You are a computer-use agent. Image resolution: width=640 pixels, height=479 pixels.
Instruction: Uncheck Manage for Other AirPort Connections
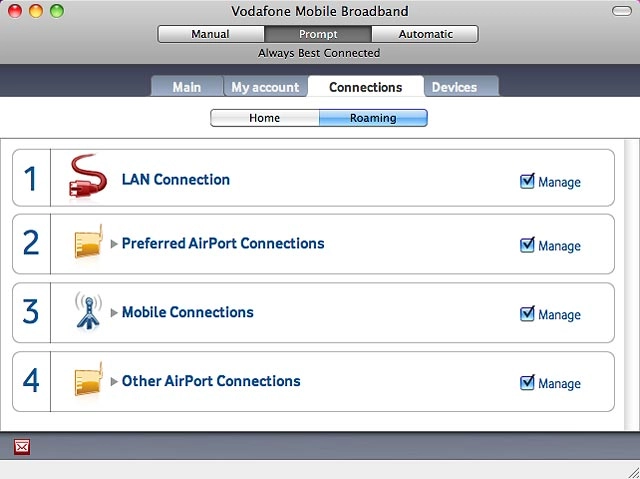527,382
